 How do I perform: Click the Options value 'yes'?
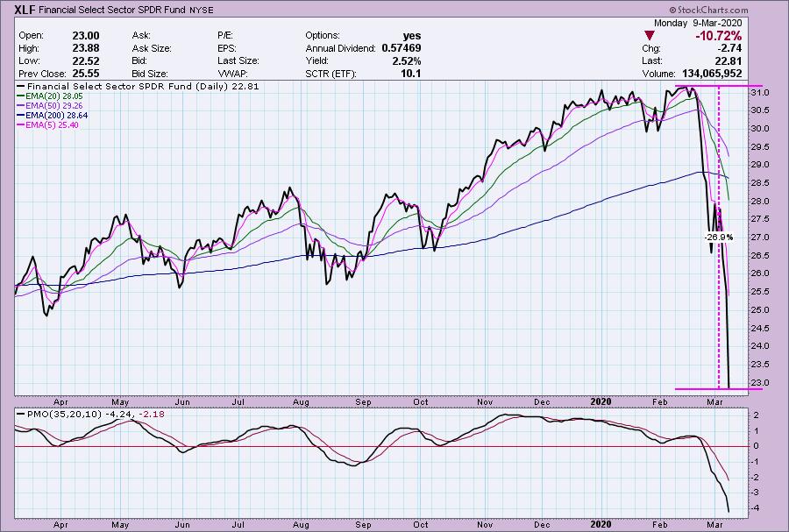click(412, 36)
